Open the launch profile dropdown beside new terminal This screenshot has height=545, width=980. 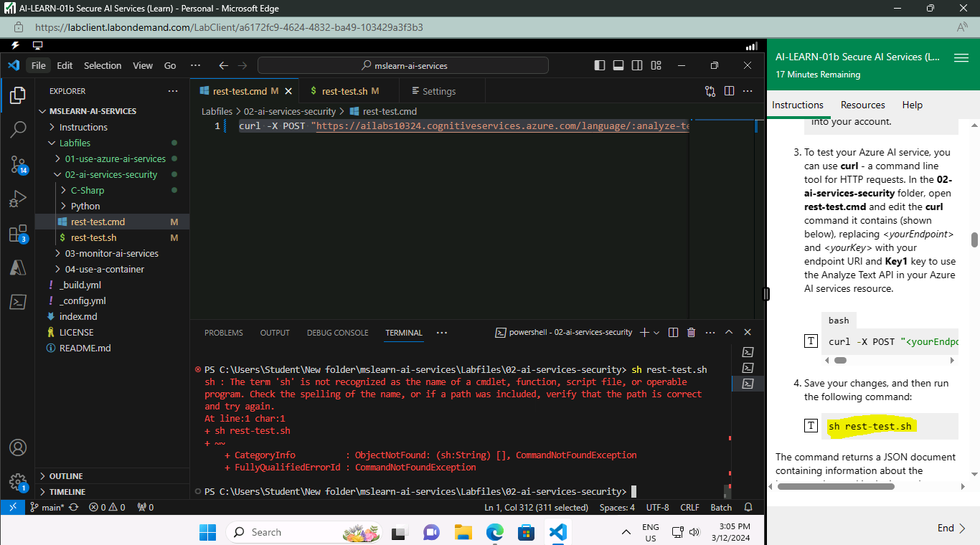tap(656, 332)
